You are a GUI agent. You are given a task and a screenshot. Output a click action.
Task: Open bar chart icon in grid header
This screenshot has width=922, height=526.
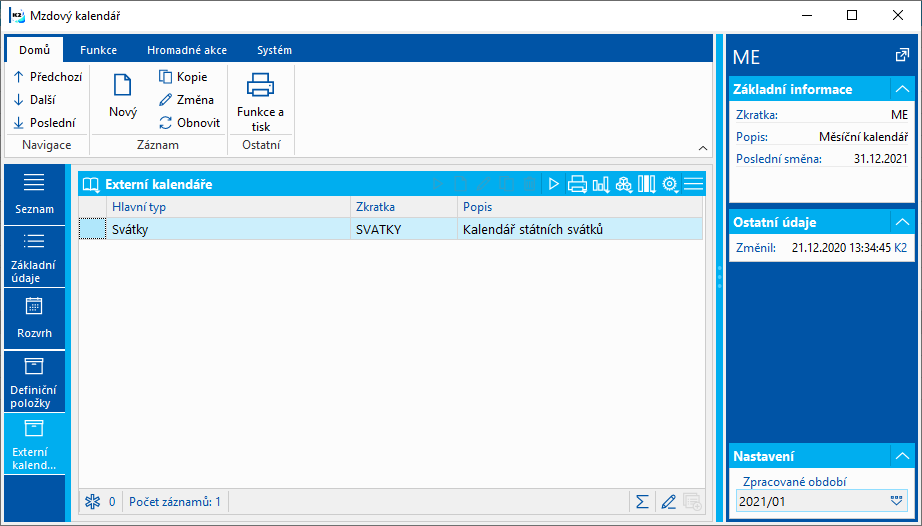click(x=601, y=185)
